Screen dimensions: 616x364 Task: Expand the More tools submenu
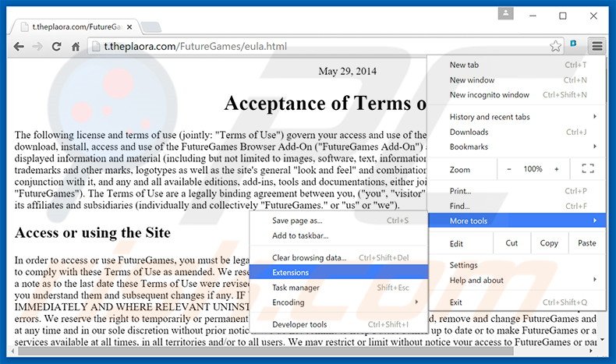tap(517, 221)
